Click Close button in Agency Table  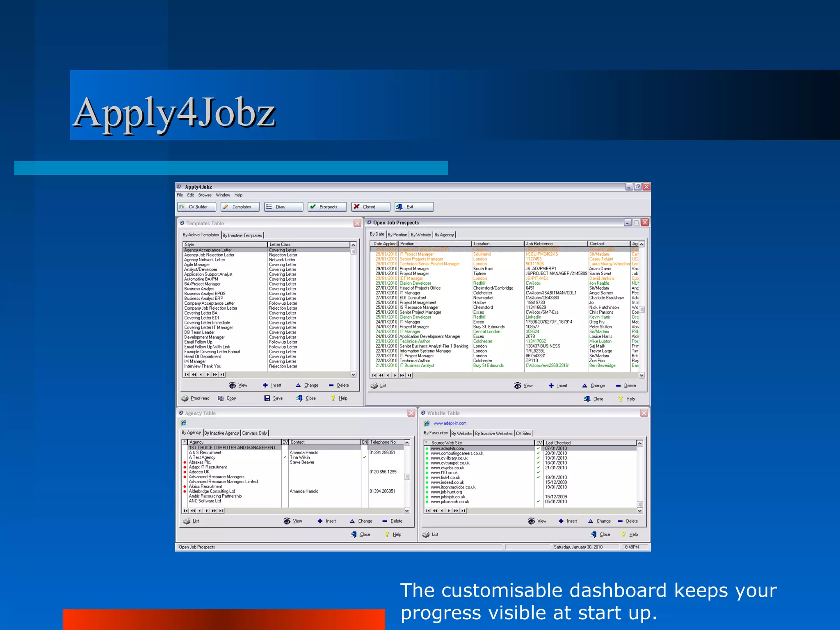361,534
